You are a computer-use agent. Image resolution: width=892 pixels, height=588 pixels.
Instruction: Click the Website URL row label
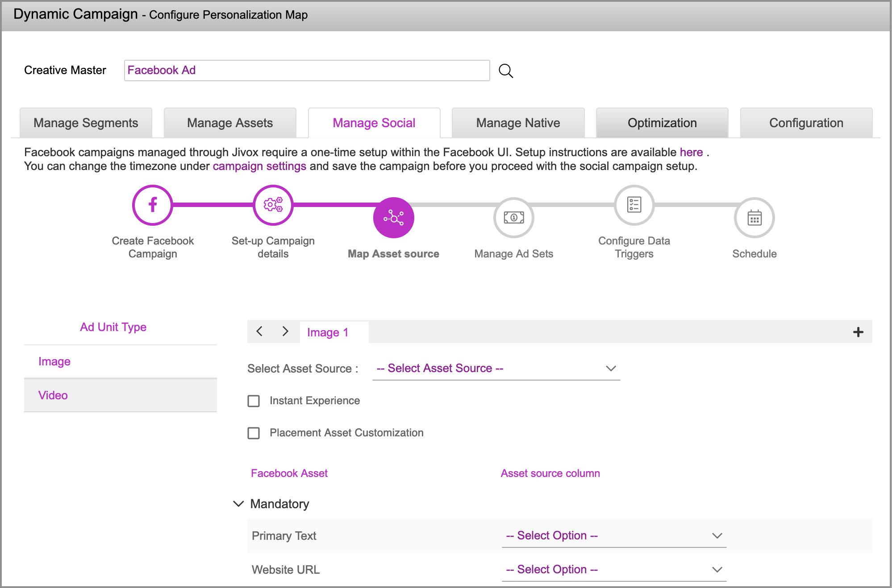point(286,570)
